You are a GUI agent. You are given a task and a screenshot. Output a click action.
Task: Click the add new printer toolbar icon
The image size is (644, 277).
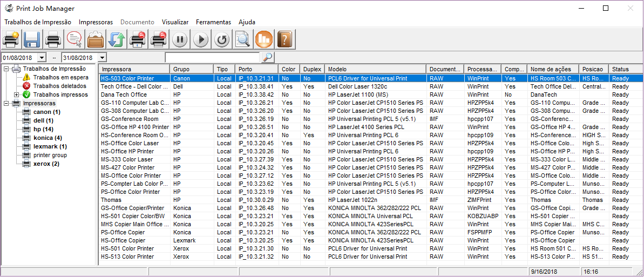coord(11,39)
